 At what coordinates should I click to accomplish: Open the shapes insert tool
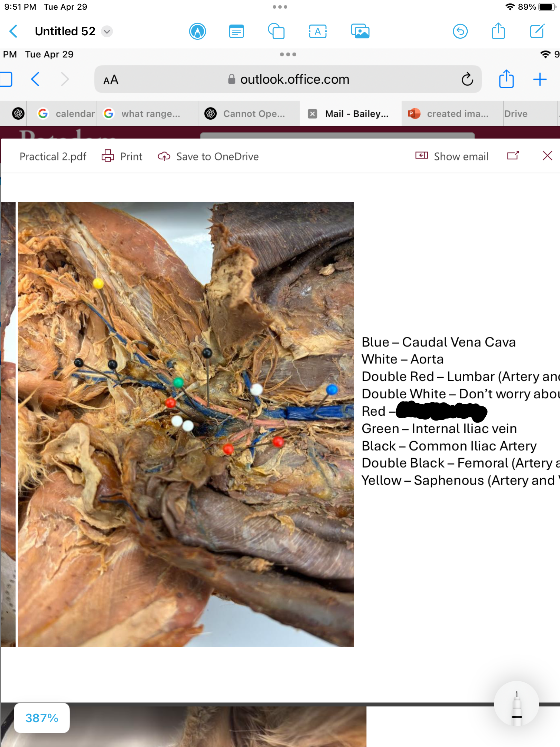(x=276, y=31)
